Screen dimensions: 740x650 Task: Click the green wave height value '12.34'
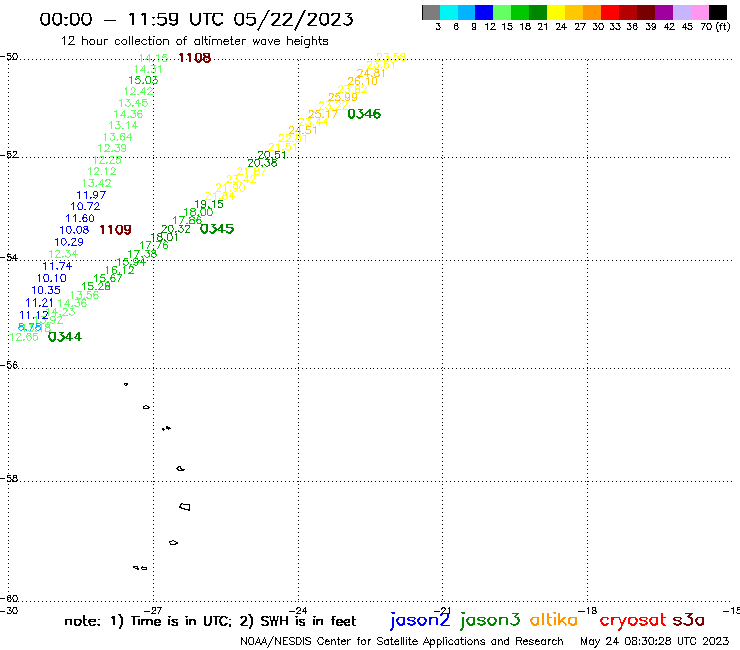63,254
